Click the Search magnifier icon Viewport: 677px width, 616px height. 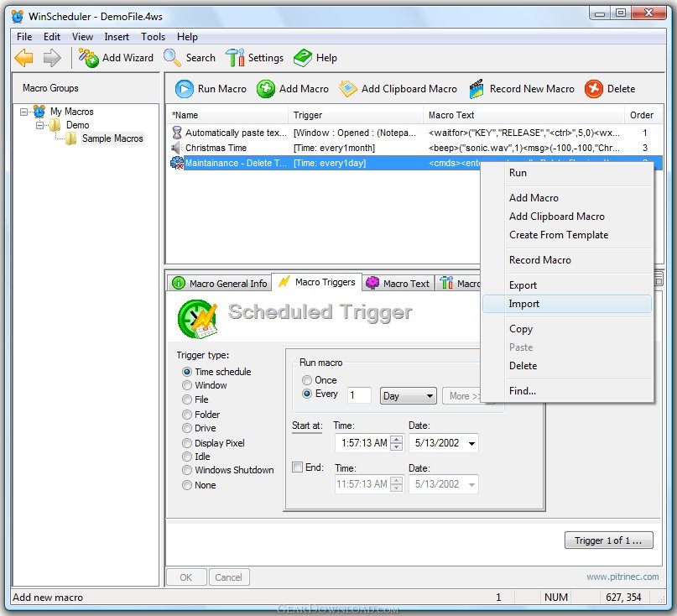(x=172, y=57)
